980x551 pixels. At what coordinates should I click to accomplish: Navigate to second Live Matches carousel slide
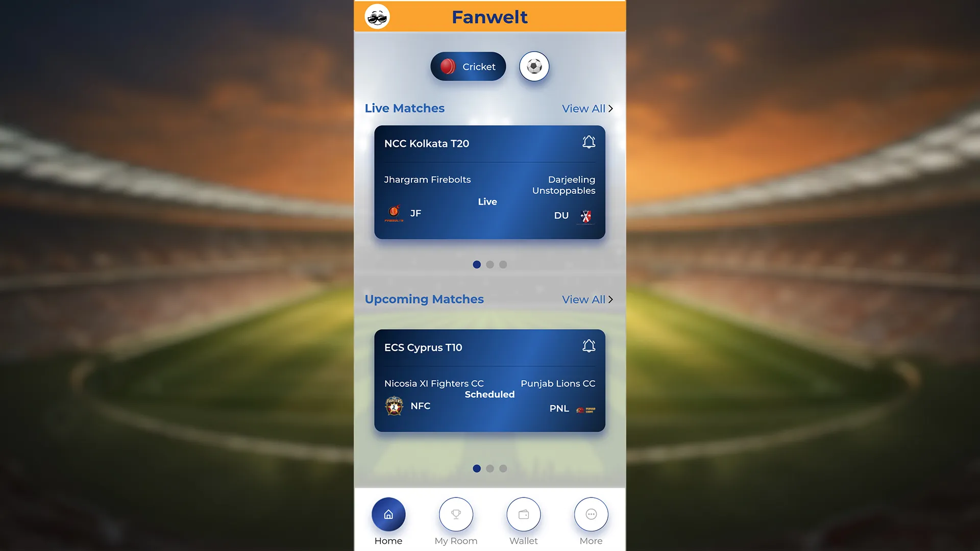[489, 264]
